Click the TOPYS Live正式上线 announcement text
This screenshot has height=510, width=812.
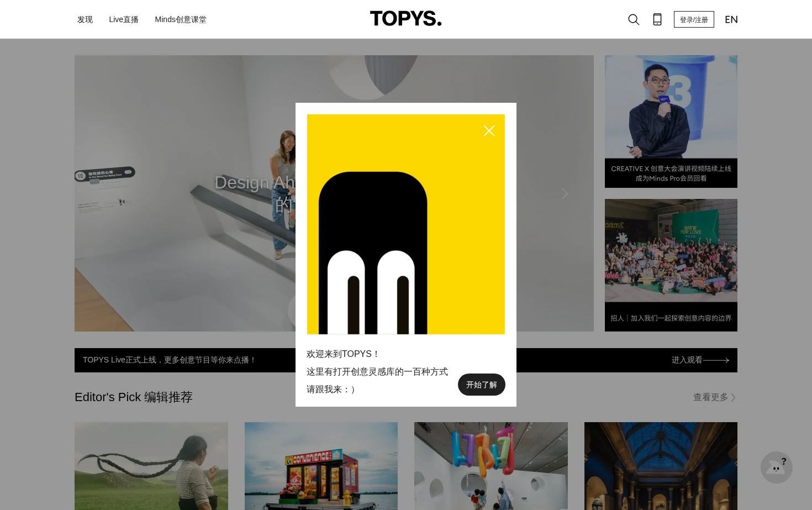coord(170,360)
